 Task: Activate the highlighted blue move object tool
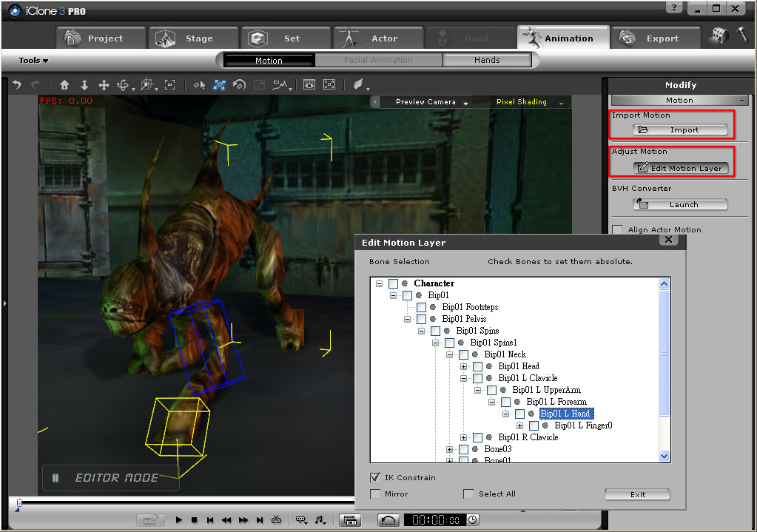(x=219, y=85)
